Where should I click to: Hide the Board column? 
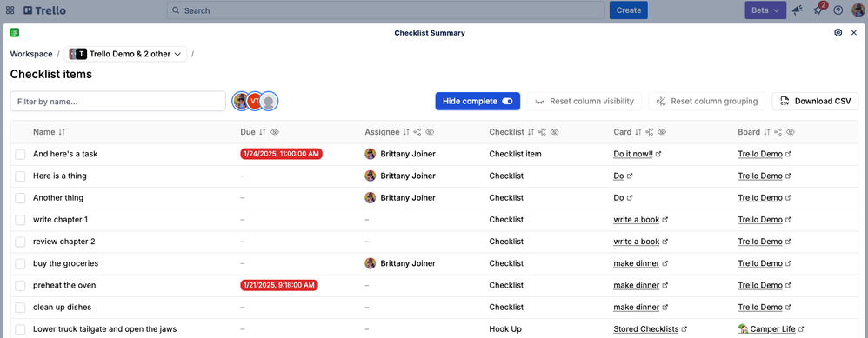[x=791, y=132]
